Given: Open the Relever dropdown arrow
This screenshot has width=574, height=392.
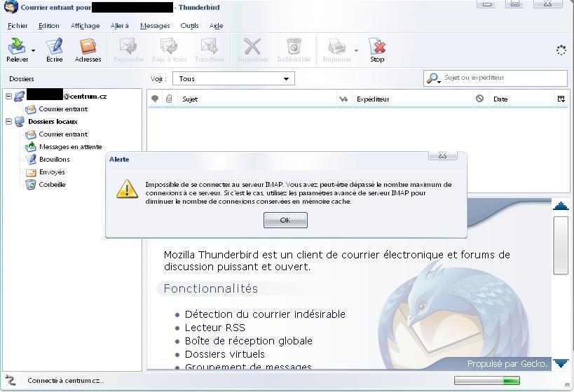Looking at the screenshot, I should point(34,50).
